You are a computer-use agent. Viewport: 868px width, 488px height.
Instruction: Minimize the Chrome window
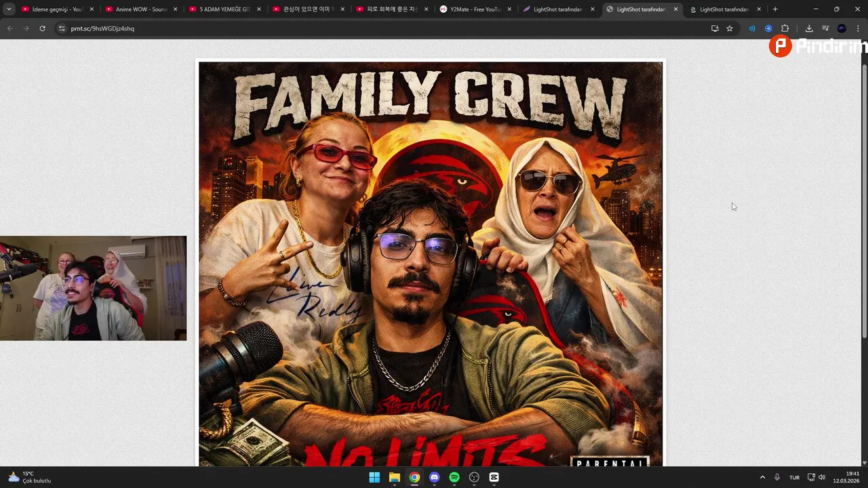click(816, 9)
